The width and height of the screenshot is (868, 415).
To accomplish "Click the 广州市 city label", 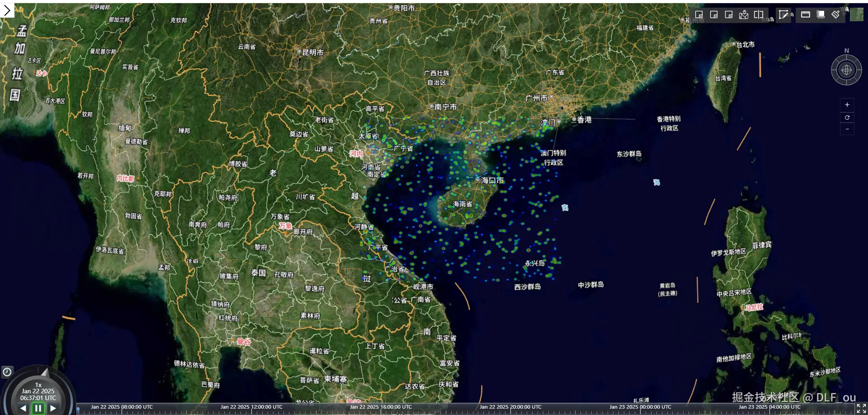I will click(536, 98).
